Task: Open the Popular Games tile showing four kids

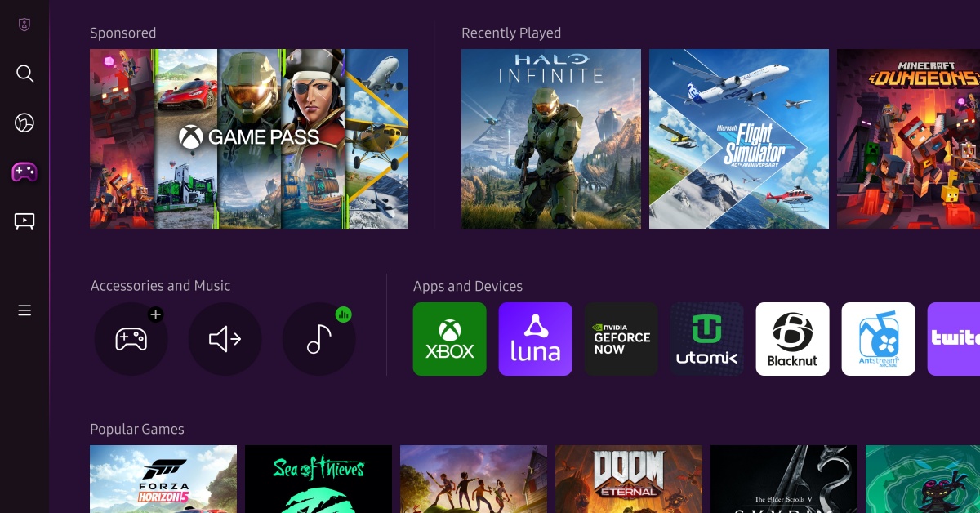Action: pos(474,479)
